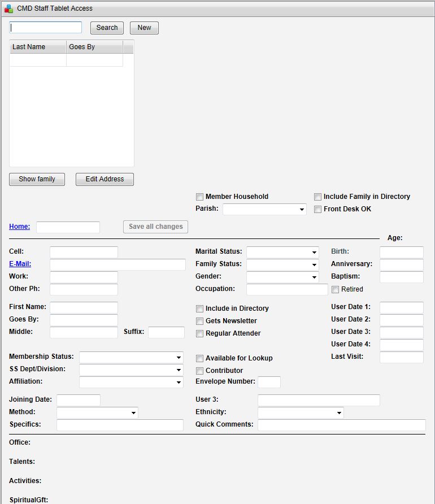Click the Show family button
This screenshot has width=435, height=504.
(37, 179)
